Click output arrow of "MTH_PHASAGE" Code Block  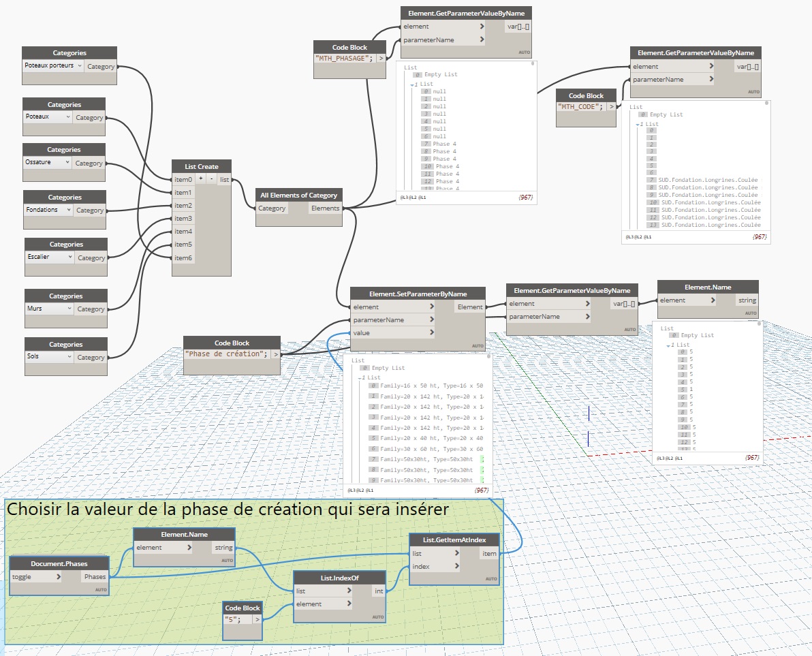pos(381,59)
